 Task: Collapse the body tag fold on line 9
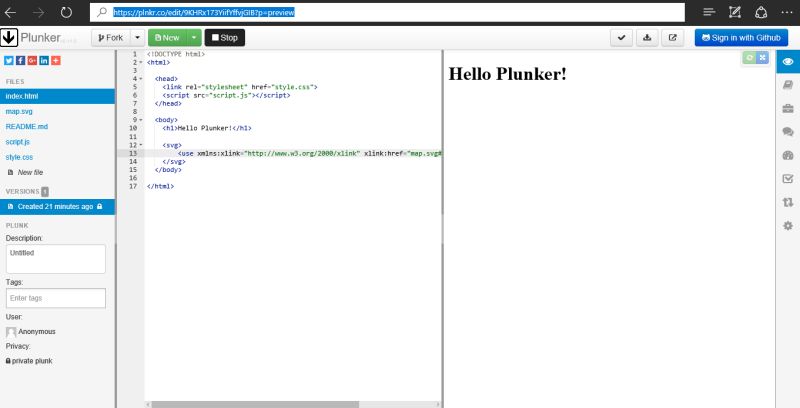click(x=141, y=120)
